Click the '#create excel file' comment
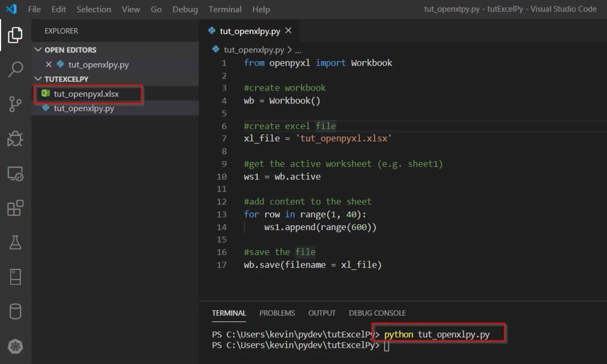Image resolution: width=607 pixels, height=364 pixels. tap(290, 126)
